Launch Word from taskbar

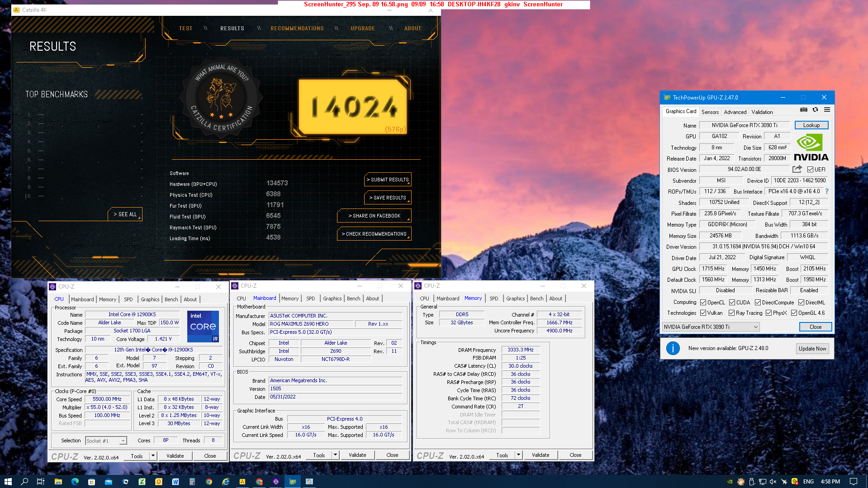175,481
